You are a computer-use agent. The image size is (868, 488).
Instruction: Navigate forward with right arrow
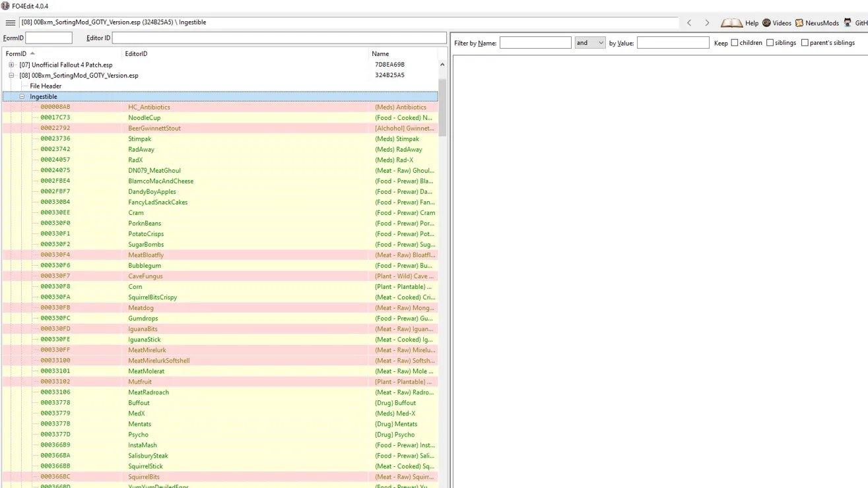pyautogui.click(x=707, y=22)
